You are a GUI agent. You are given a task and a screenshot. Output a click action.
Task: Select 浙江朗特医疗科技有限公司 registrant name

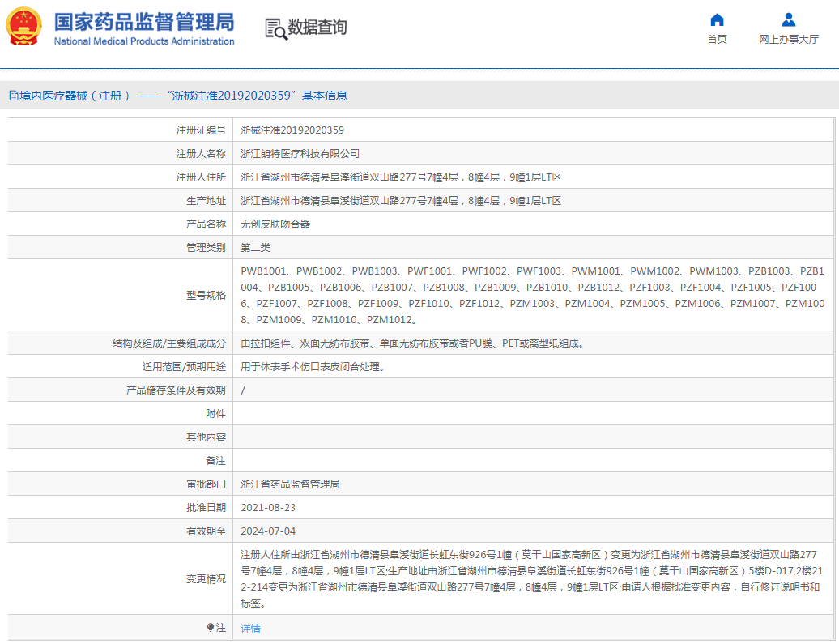tap(300, 154)
